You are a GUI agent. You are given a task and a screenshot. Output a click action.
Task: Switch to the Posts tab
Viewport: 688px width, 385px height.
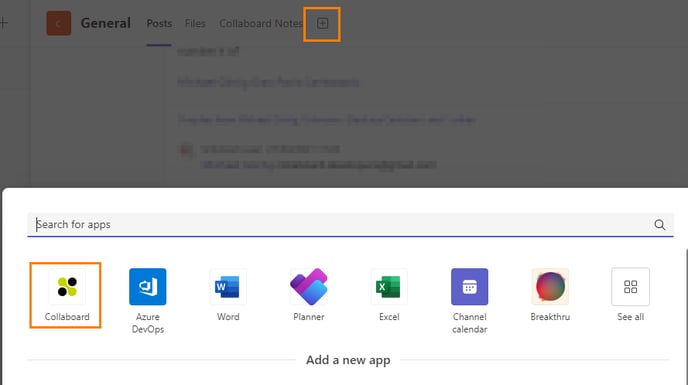159,23
